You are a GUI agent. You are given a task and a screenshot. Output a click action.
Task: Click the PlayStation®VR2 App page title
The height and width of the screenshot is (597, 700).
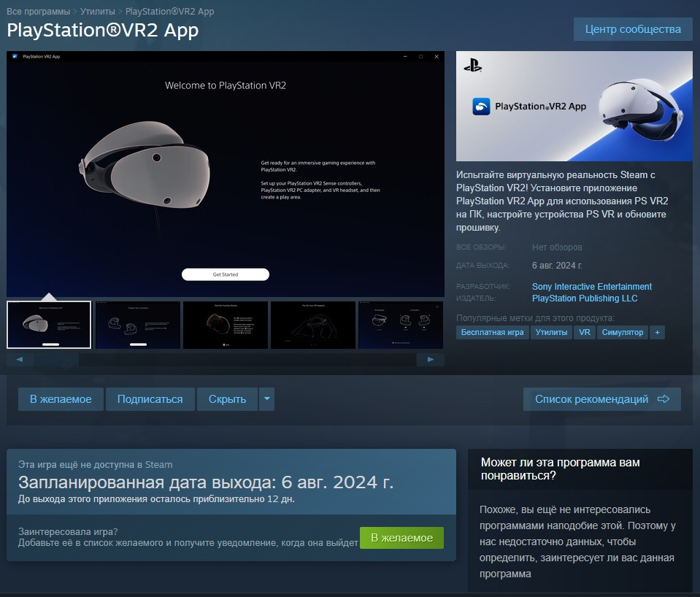[x=103, y=31]
